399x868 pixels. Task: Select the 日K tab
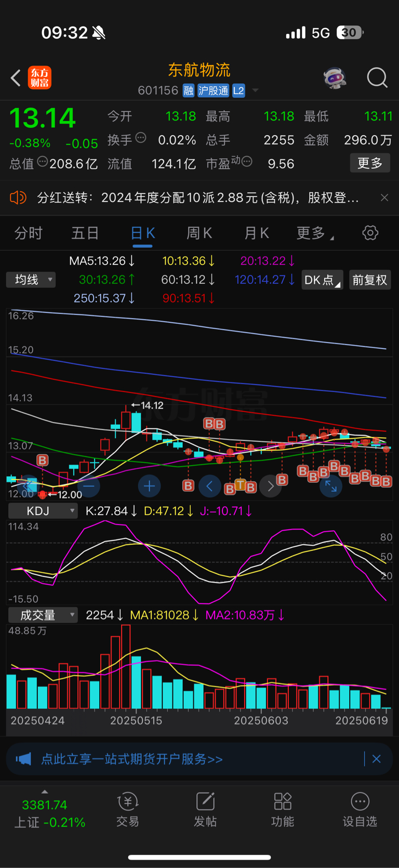(142, 233)
